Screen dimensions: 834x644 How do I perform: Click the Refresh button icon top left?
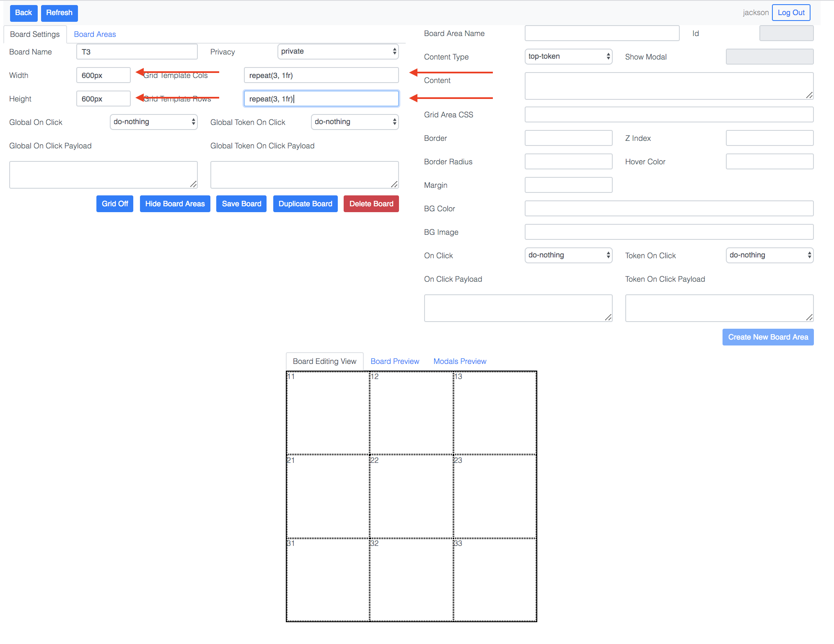click(x=60, y=12)
